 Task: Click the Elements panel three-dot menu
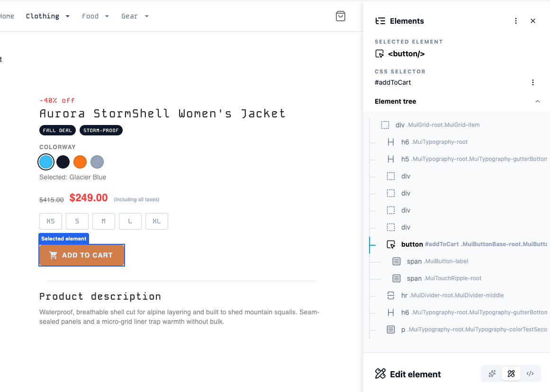516,21
